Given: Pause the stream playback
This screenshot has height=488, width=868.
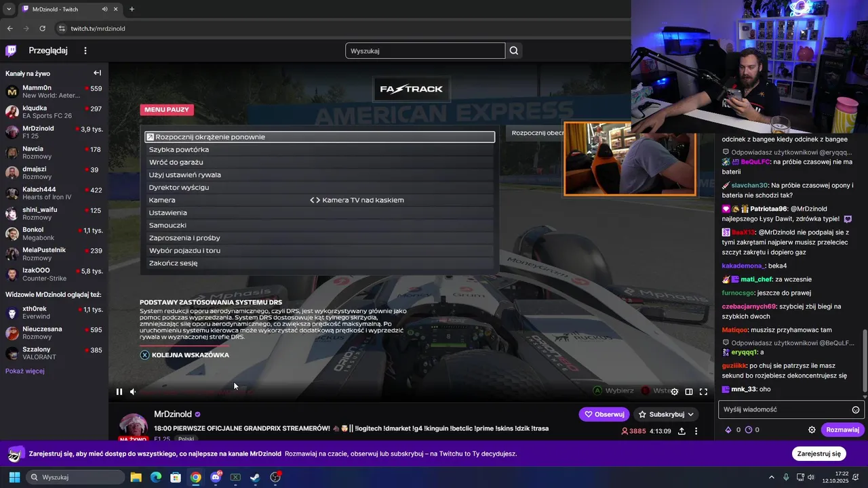Looking at the screenshot, I should 119,391.
